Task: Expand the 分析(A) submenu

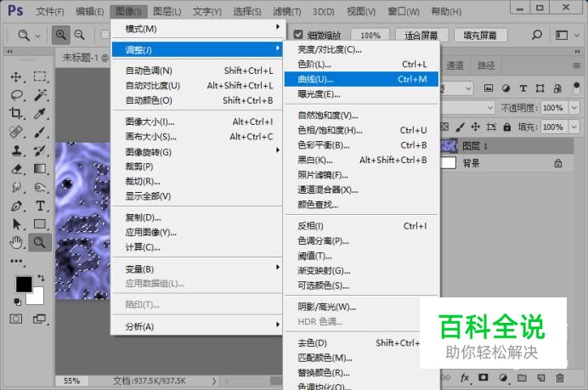Action: (197, 326)
